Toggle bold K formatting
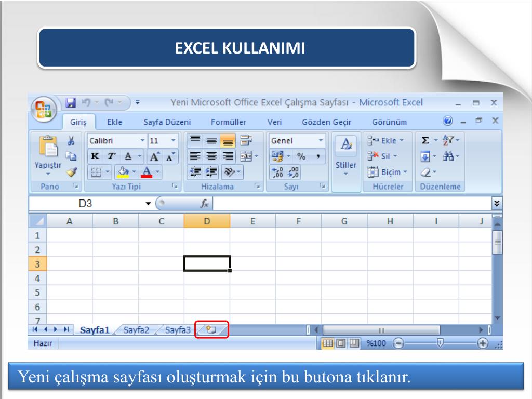 click(x=95, y=156)
